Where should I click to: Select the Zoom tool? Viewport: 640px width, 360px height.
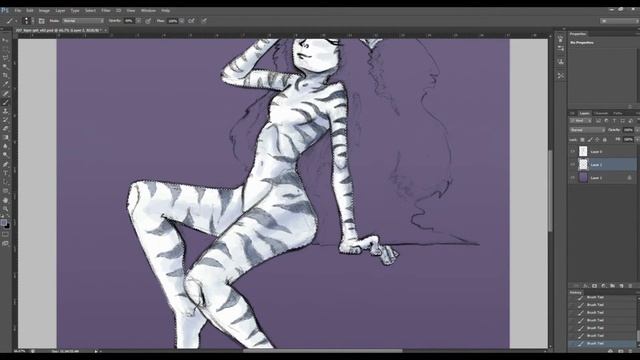(x=5, y=209)
